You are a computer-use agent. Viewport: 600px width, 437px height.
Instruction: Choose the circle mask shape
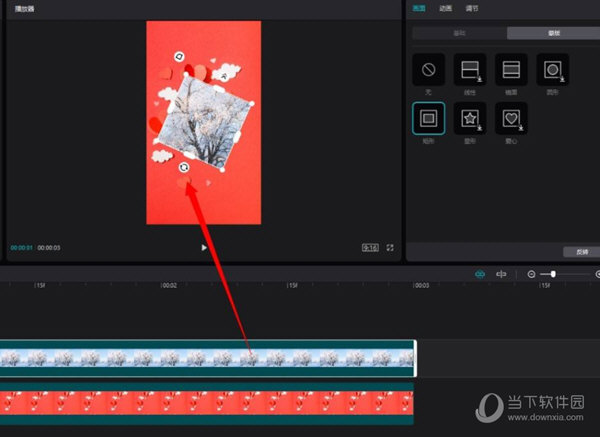pyautogui.click(x=552, y=70)
